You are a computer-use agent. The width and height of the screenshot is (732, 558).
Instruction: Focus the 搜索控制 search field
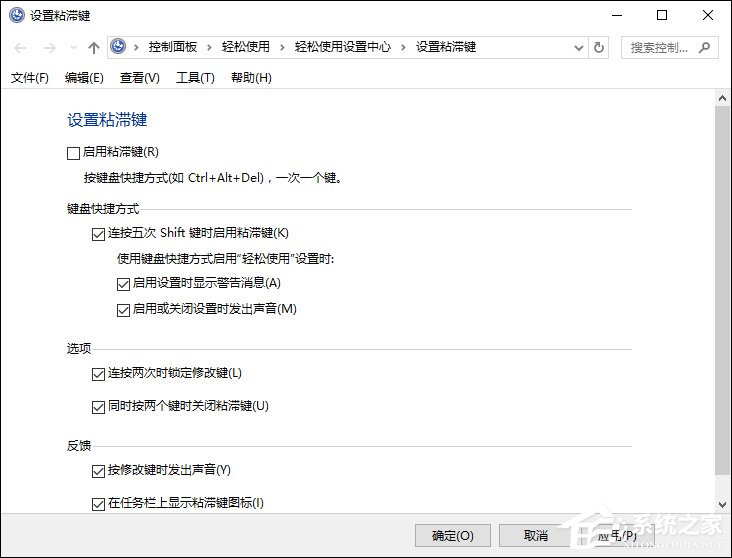click(669, 47)
